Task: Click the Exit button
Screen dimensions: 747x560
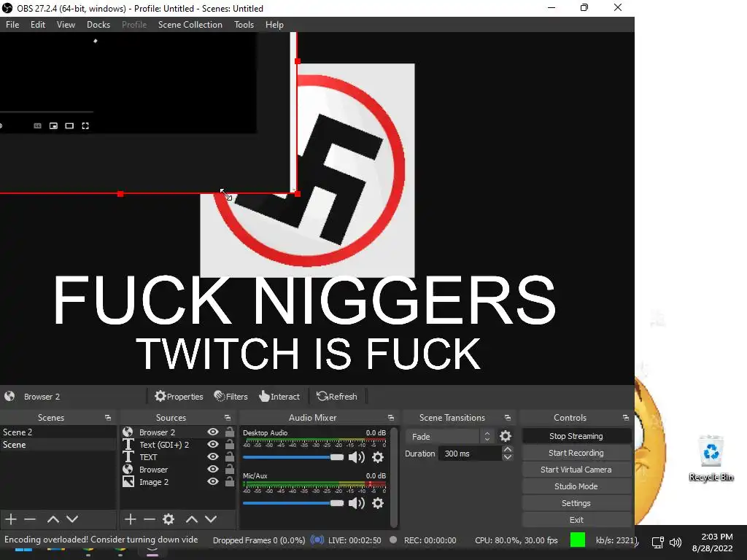Action: tap(576, 519)
